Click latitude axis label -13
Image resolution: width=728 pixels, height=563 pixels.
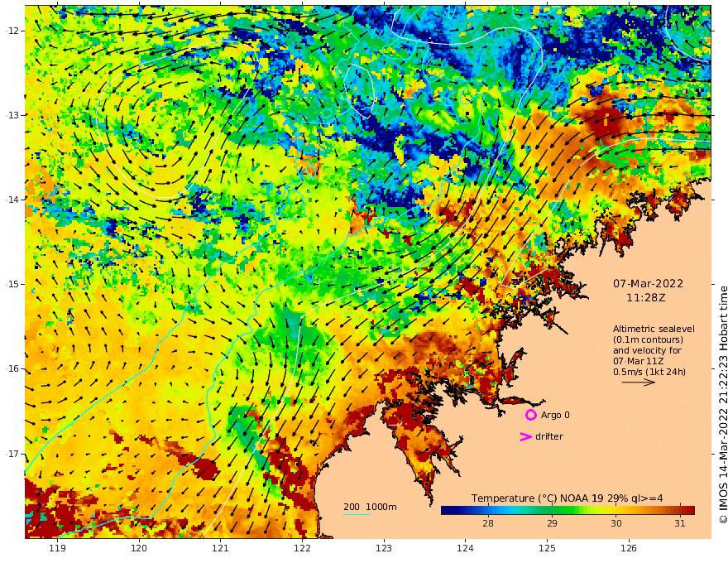12,115
